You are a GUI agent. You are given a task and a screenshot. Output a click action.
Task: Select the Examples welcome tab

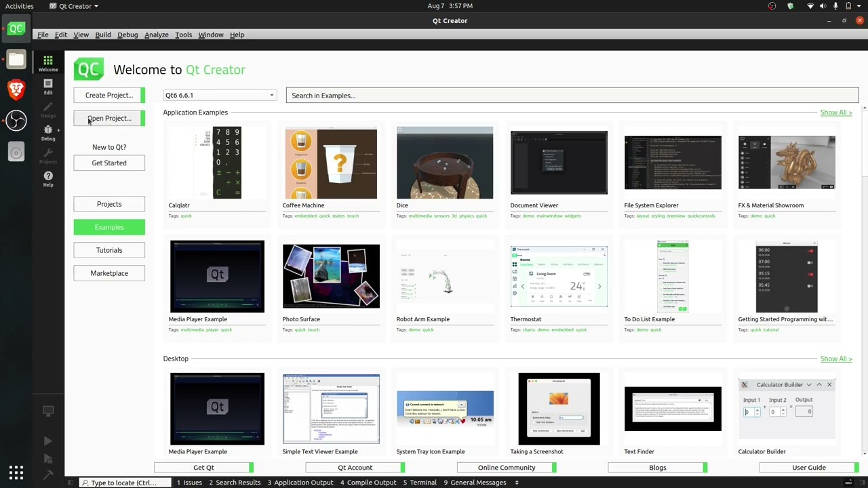(x=109, y=227)
